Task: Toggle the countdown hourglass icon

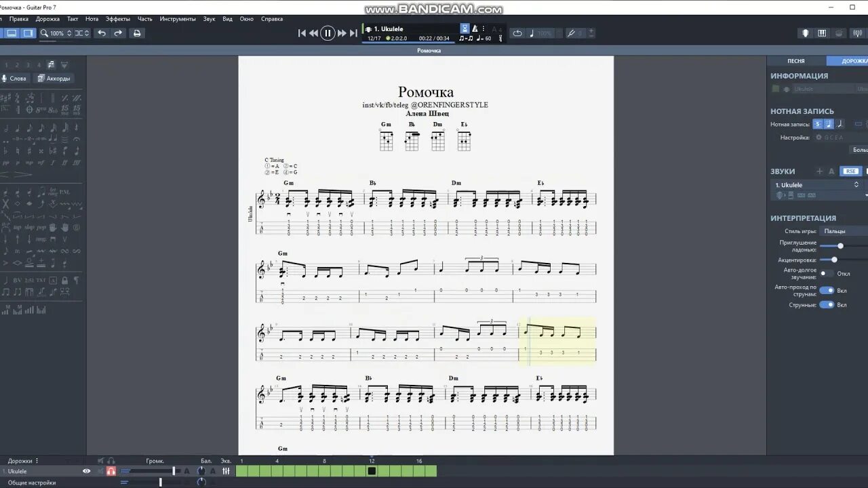Action: pos(465,28)
